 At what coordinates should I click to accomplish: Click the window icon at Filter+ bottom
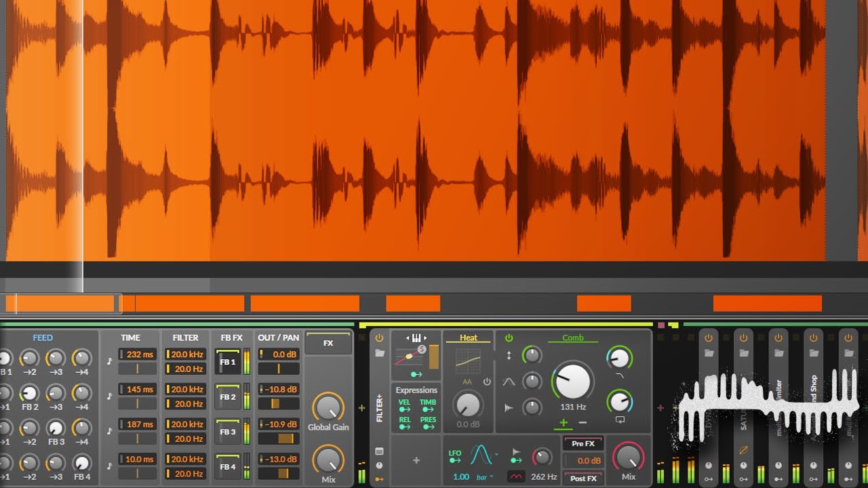tap(379, 451)
